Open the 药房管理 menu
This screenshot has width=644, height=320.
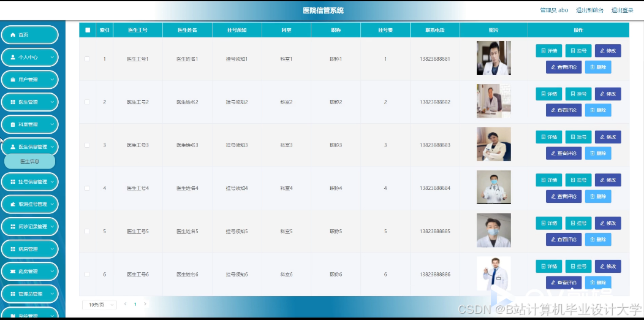(29, 271)
